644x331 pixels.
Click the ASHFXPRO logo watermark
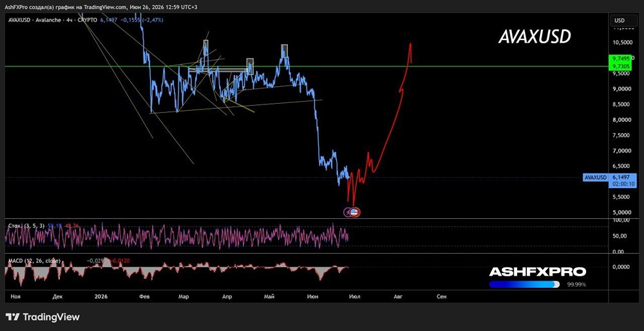click(x=537, y=272)
